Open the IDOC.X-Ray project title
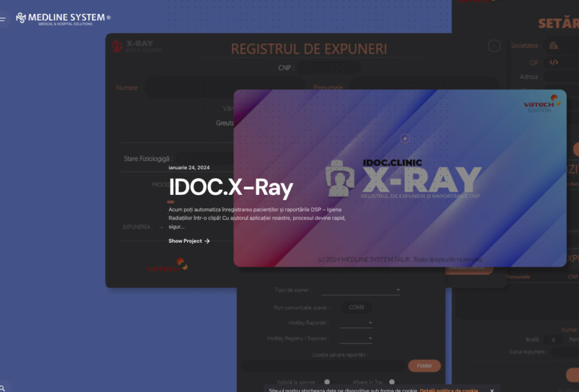The height and width of the screenshot is (392, 579). [231, 188]
